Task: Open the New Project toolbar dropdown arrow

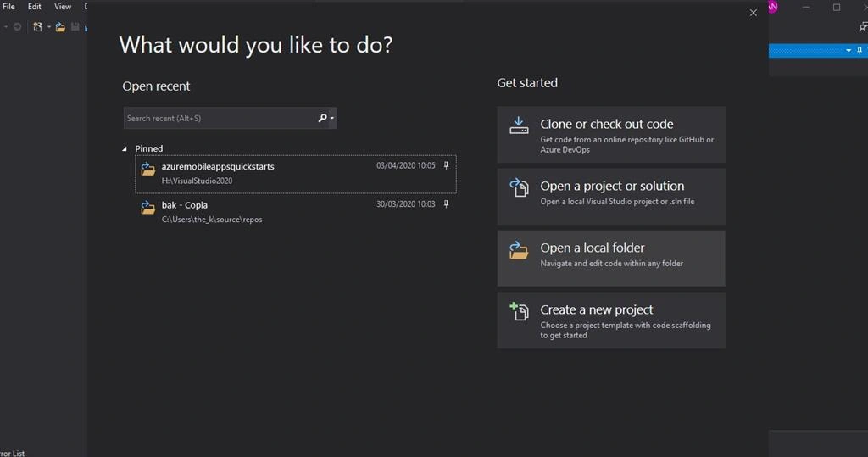Action: pos(48,26)
